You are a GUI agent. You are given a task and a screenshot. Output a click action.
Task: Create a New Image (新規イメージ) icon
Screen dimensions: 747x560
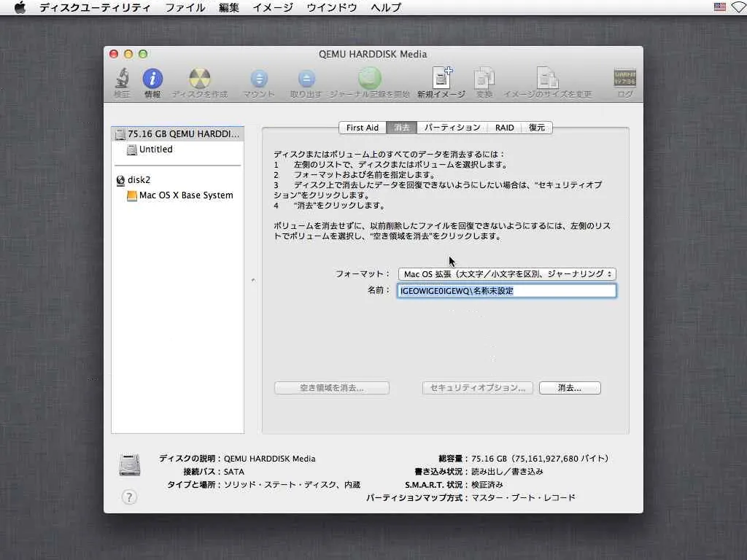click(x=441, y=77)
